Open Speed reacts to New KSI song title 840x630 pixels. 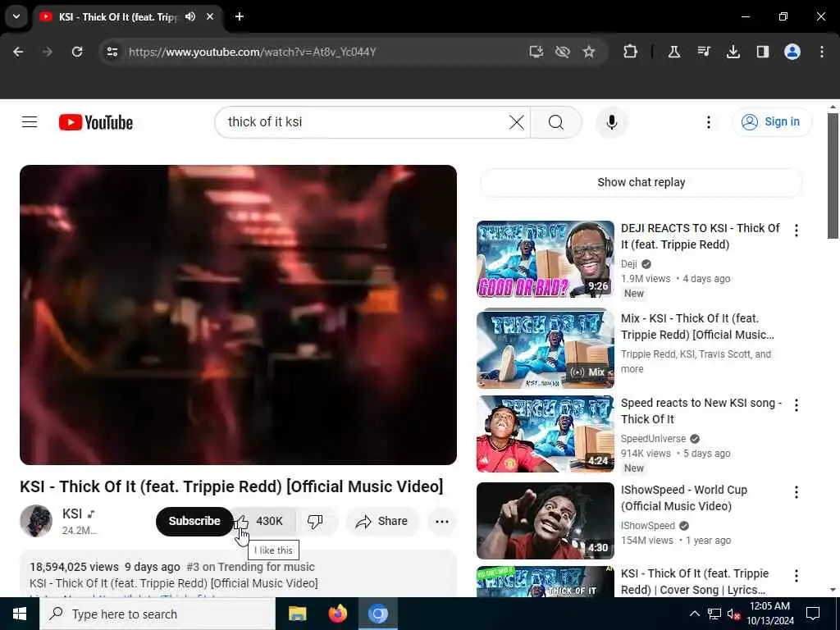(x=701, y=411)
